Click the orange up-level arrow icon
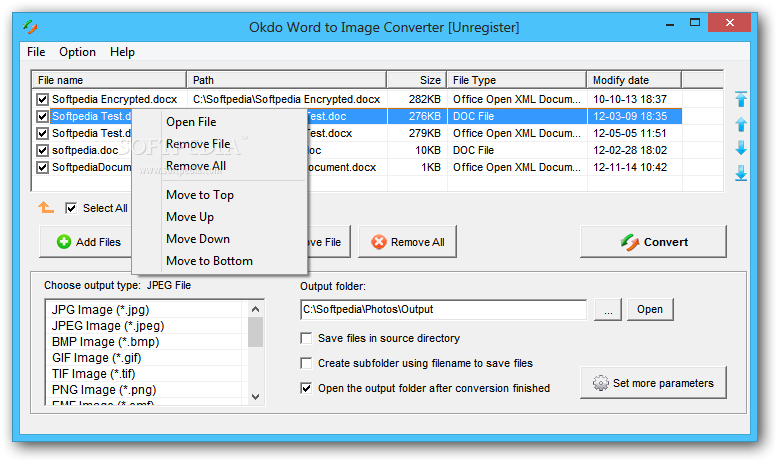Image resolution: width=778 pixels, height=462 pixels. 46,207
